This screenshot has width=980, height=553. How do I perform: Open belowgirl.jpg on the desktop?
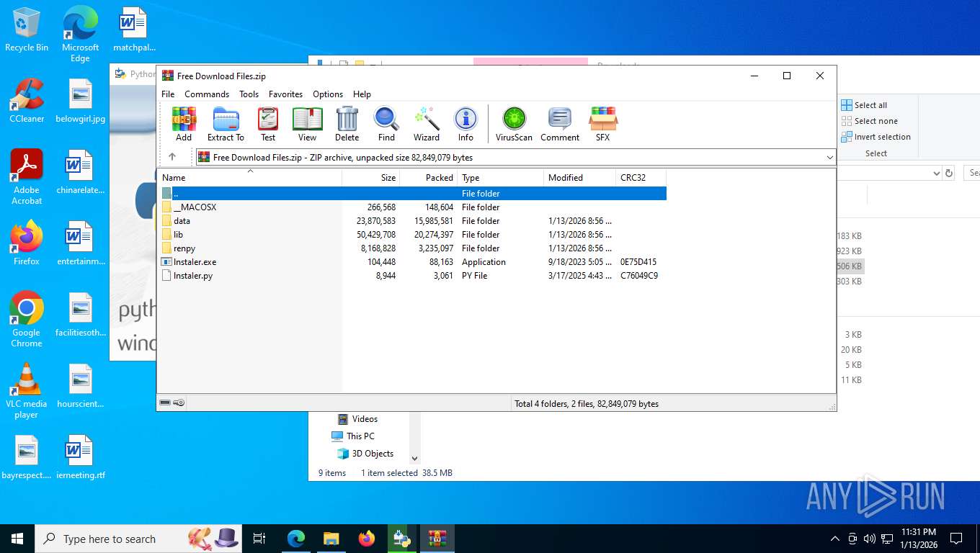80,101
